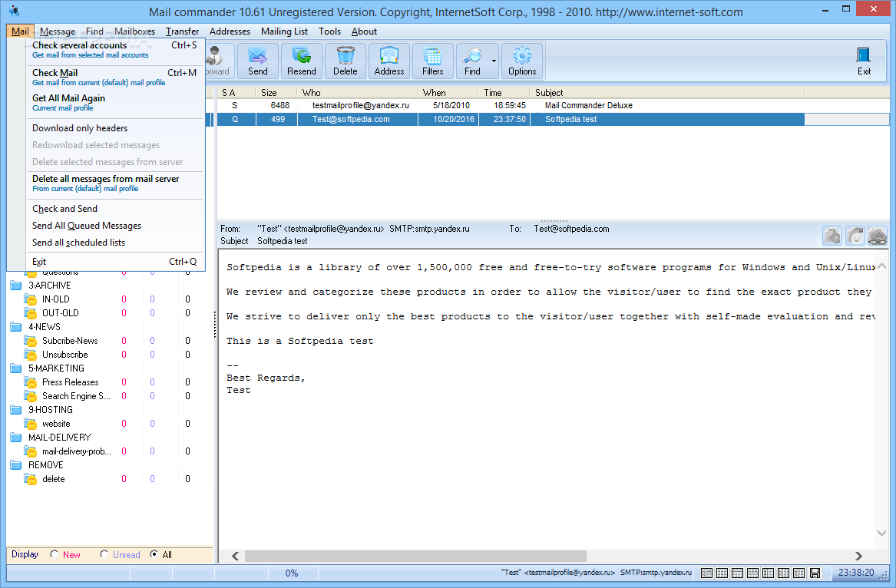Sort messages by the Size column header

pyautogui.click(x=276, y=93)
